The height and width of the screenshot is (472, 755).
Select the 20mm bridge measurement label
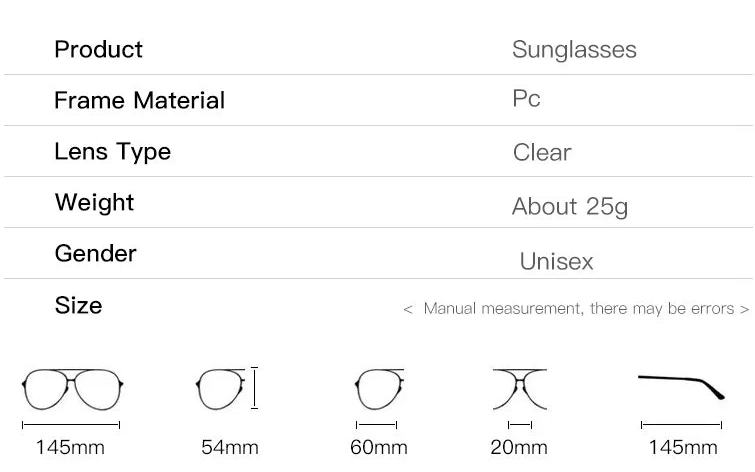(519, 447)
